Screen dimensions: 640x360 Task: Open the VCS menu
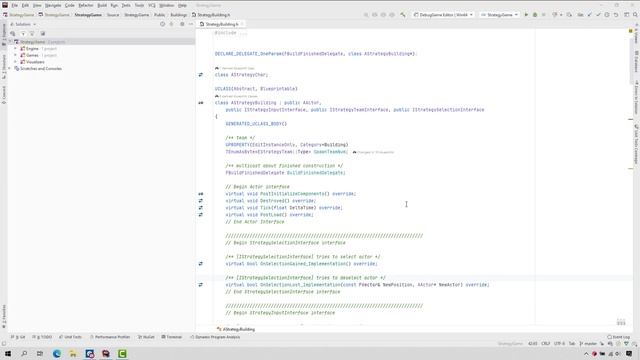coord(152,5)
